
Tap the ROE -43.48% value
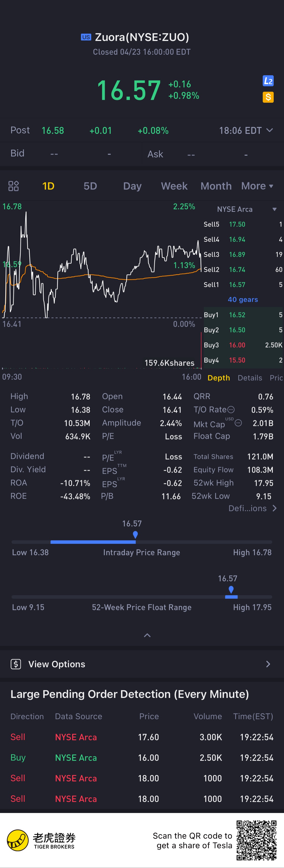pos(75,496)
